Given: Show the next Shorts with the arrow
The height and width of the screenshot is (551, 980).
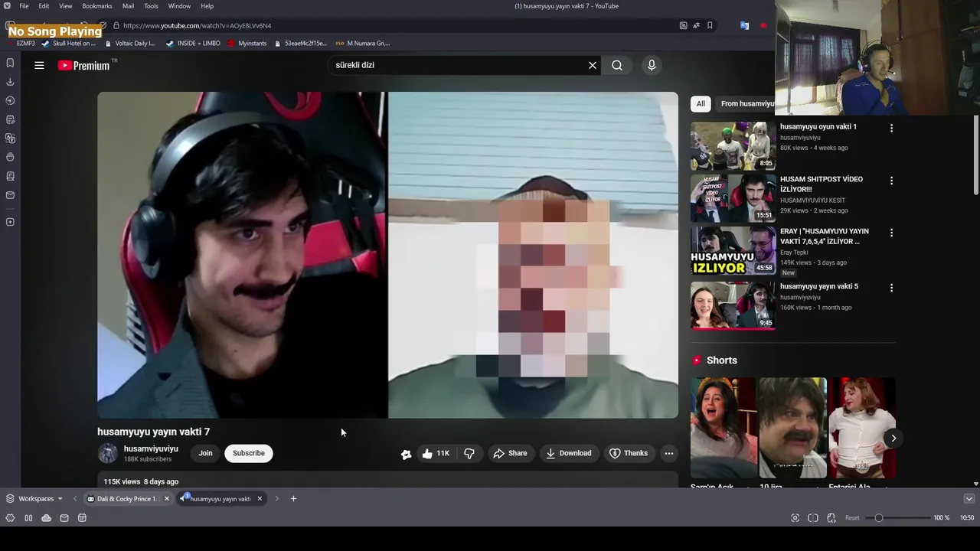Looking at the screenshot, I should (893, 439).
